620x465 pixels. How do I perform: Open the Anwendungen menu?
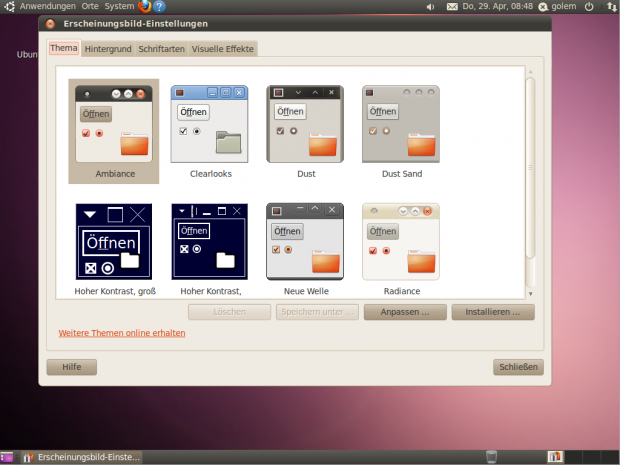(47, 7)
